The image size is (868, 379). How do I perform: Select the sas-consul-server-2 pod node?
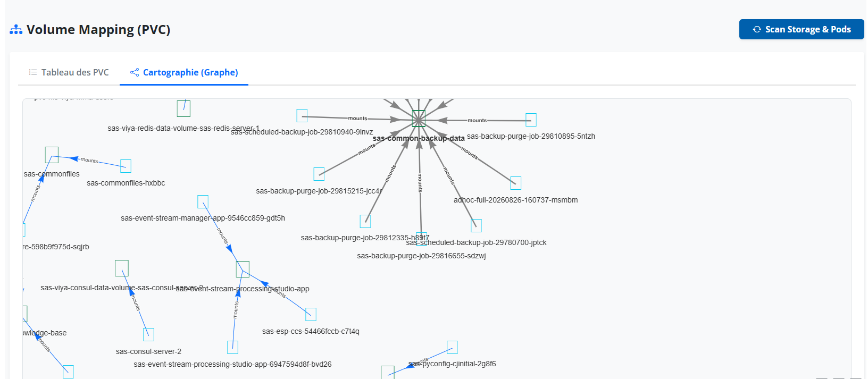pos(148,334)
